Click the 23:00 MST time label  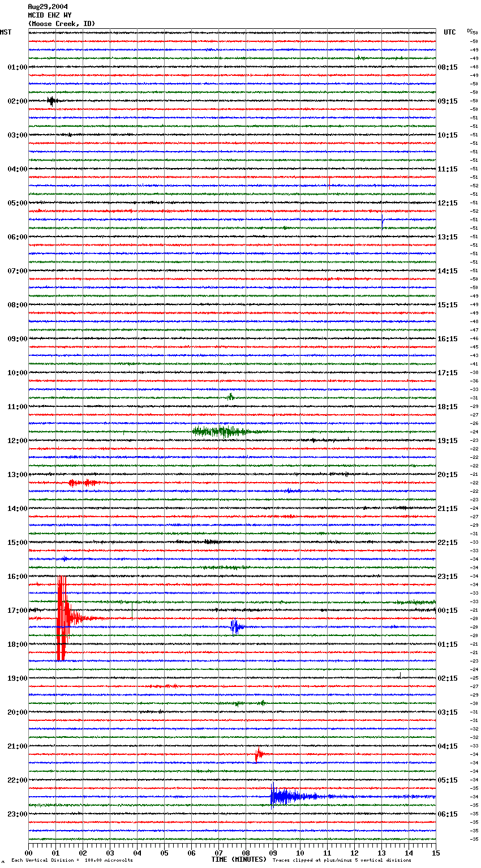point(18,814)
